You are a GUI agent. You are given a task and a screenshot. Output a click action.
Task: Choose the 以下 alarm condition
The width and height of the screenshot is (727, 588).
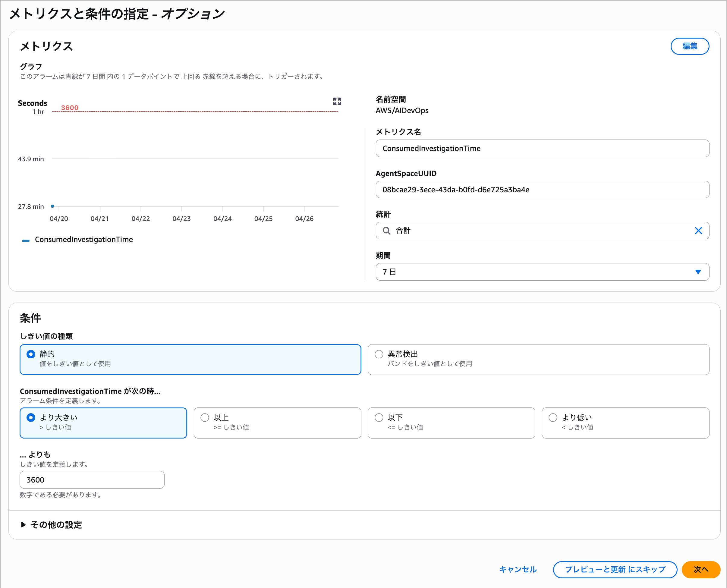[x=379, y=418]
